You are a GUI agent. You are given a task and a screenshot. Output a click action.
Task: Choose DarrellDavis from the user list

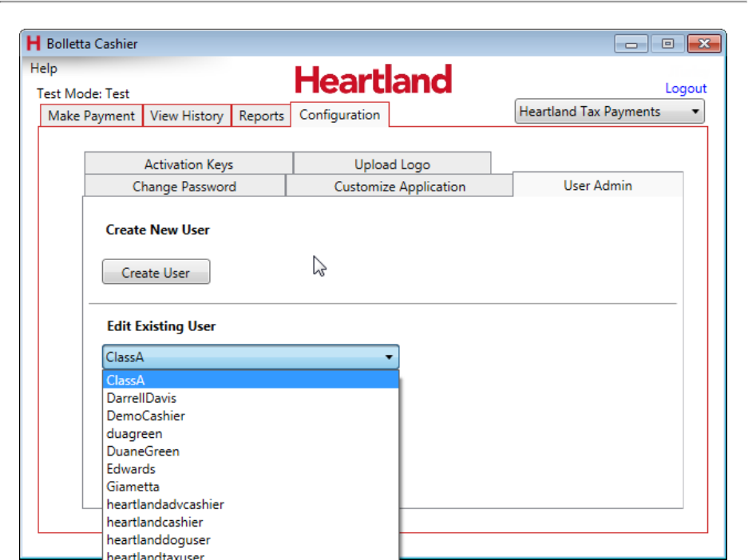pos(251,398)
